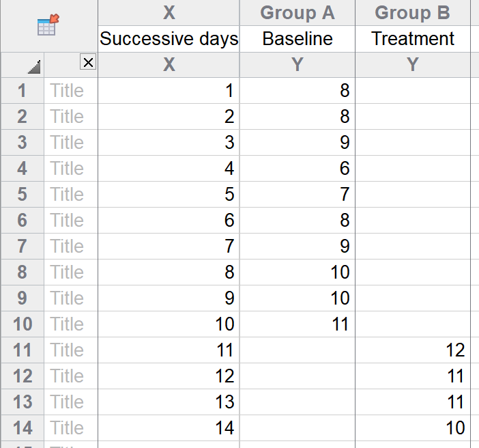Image resolution: width=479 pixels, height=448 pixels.
Task: Select the Group A column header
Action: [297, 13]
